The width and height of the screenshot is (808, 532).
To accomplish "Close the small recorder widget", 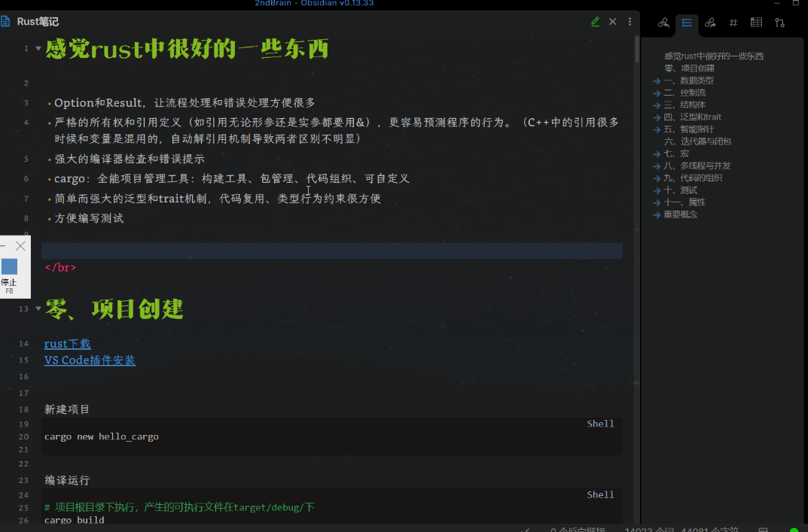I will (x=20, y=245).
